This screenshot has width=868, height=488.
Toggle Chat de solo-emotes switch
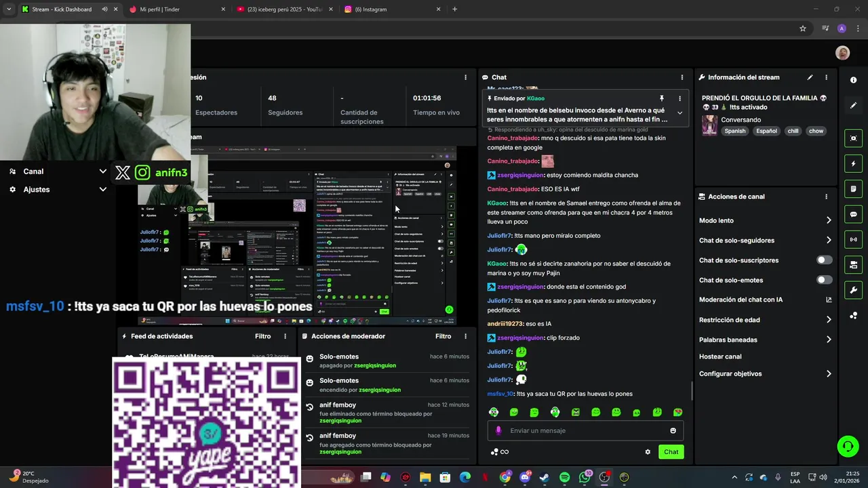tap(824, 280)
